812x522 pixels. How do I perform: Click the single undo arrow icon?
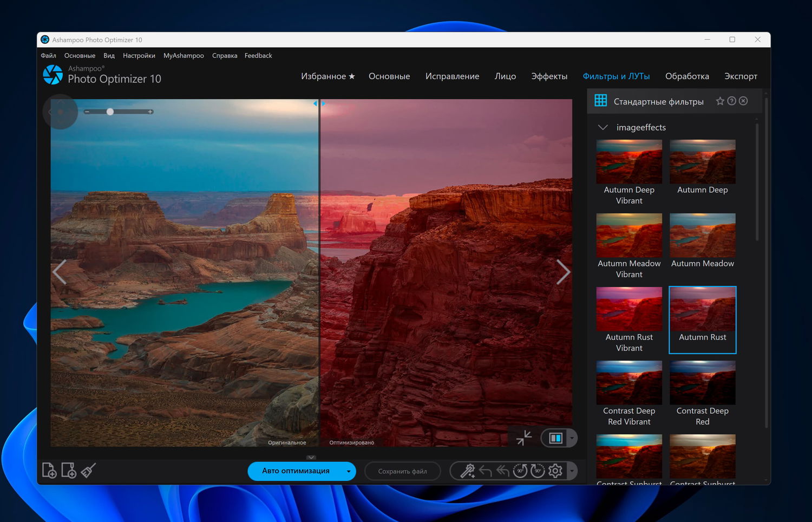pyautogui.click(x=485, y=471)
